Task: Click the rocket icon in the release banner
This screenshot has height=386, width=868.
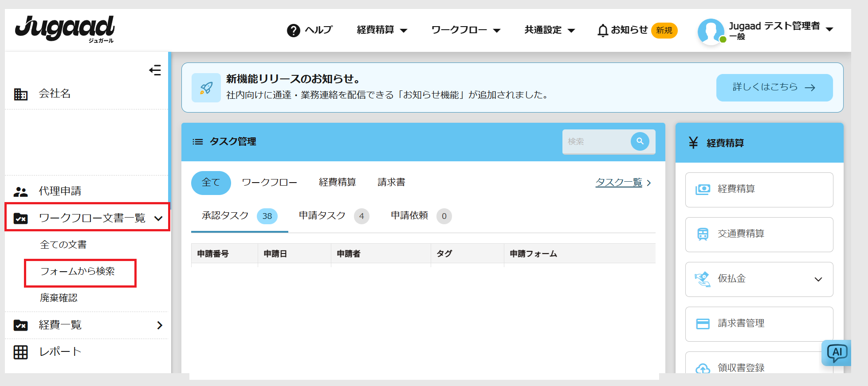Action: [x=206, y=88]
